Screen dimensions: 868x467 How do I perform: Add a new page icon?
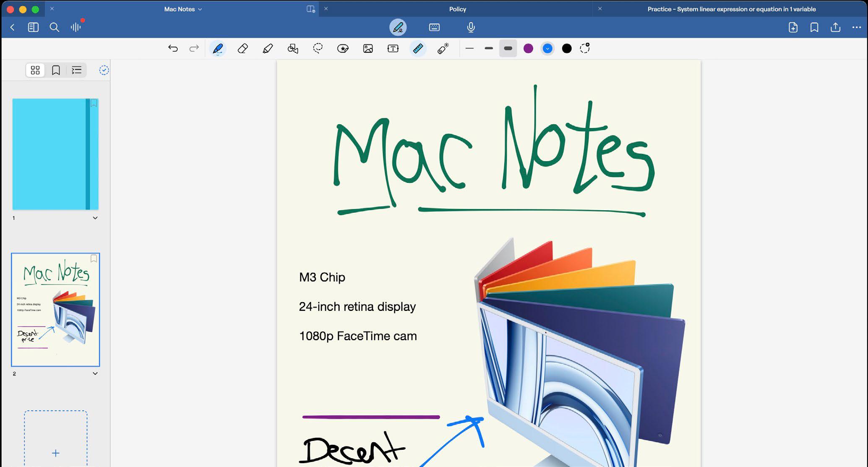click(793, 27)
